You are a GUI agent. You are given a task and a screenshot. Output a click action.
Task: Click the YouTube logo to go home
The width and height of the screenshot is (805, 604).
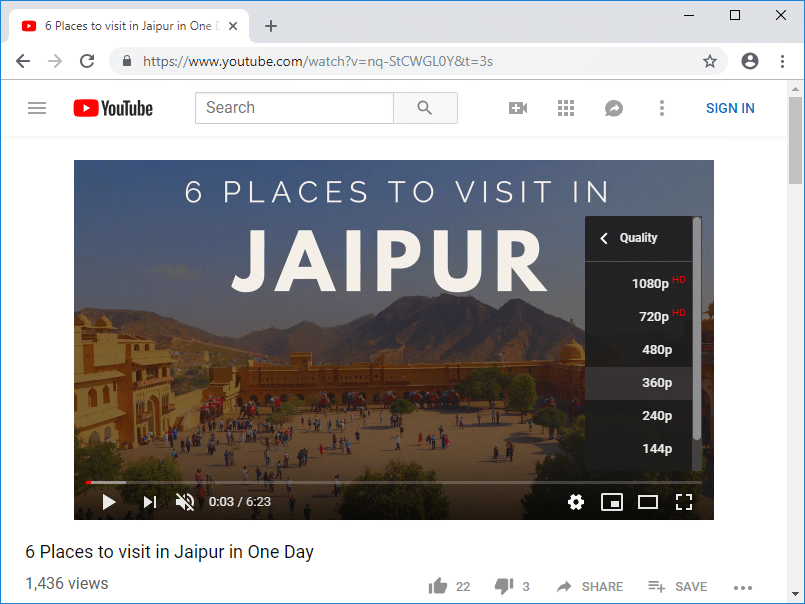click(113, 108)
